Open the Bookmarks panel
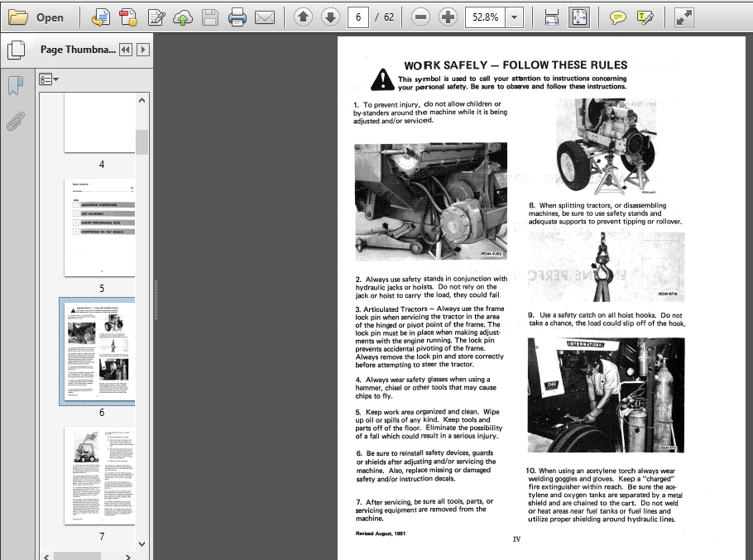The height and width of the screenshot is (560, 753). (x=16, y=86)
